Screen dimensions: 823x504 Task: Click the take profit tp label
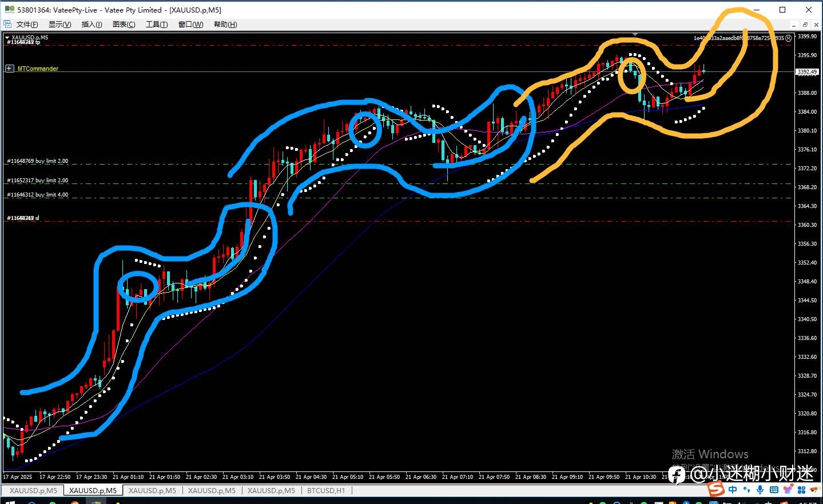point(23,42)
